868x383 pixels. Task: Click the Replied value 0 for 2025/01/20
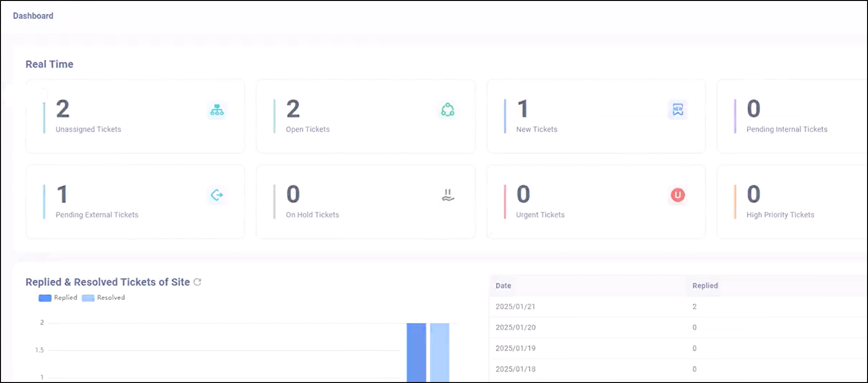(x=694, y=327)
